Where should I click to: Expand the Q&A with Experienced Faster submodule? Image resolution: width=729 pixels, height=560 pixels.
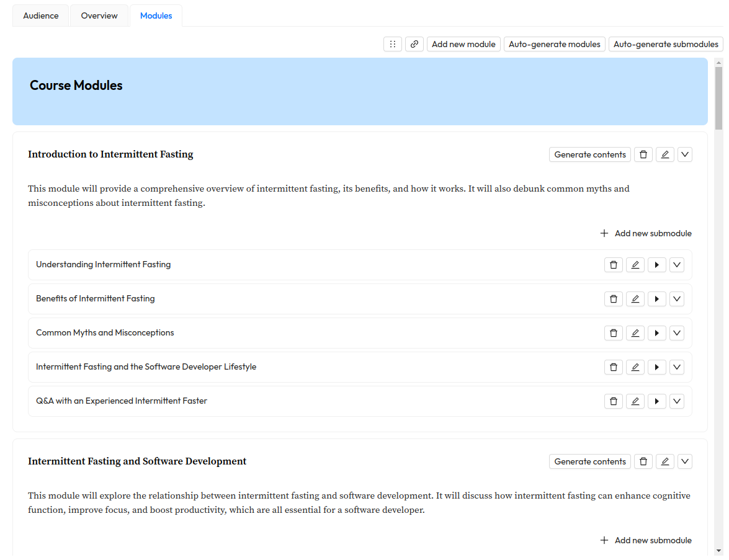point(677,401)
